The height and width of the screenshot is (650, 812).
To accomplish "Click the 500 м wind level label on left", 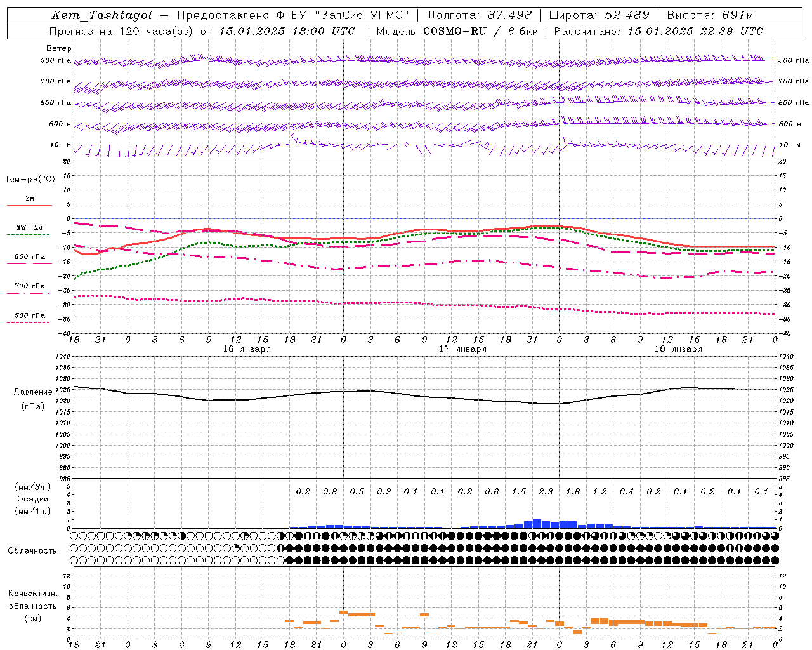I will (x=60, y=124).
